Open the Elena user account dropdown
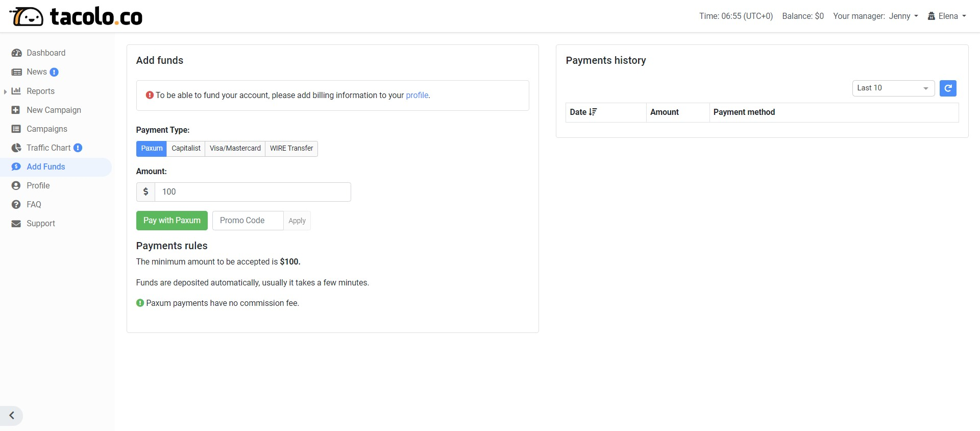 click(x=947, y=16)
